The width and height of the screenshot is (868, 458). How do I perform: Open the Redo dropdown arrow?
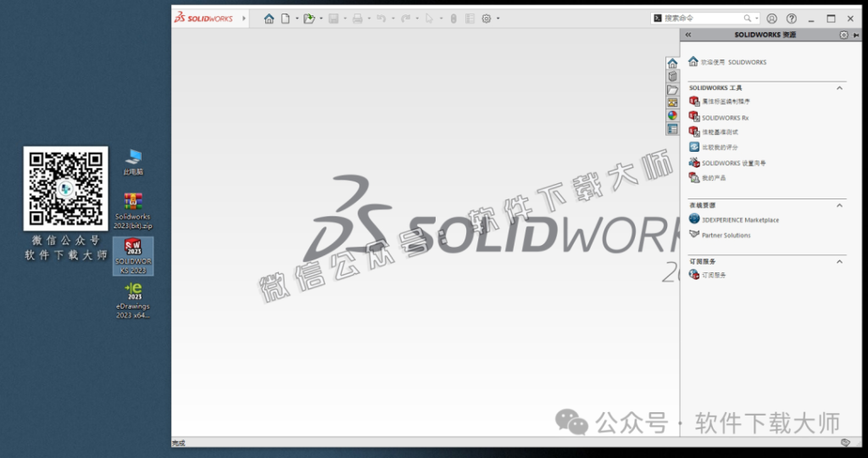coord(417,19)
